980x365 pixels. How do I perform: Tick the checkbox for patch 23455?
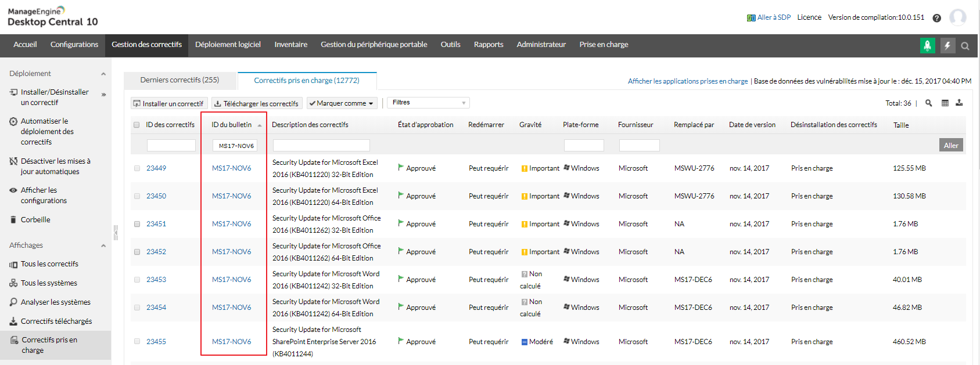(137, 341)
